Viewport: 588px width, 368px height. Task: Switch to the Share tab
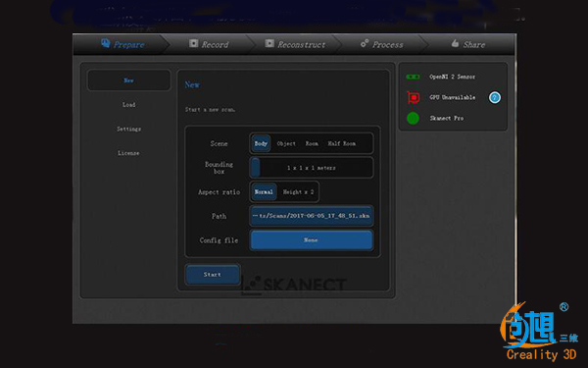click(x=468, y=44)
